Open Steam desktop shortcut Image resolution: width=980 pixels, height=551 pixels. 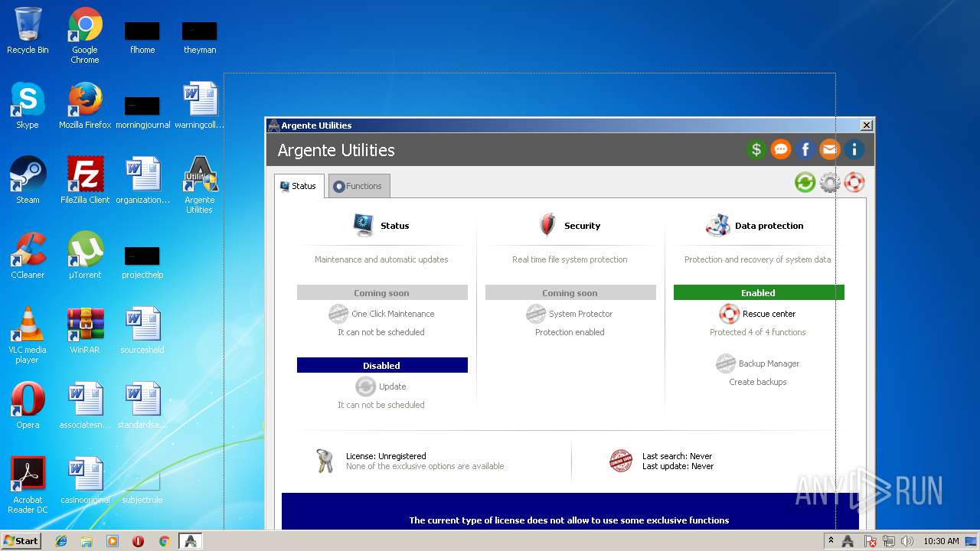coord(28,181)
